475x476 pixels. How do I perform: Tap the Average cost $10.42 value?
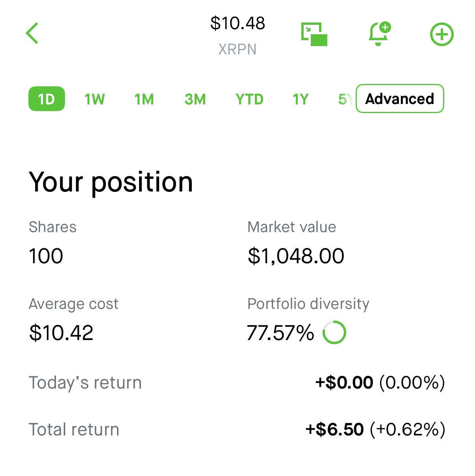[61, 333]
